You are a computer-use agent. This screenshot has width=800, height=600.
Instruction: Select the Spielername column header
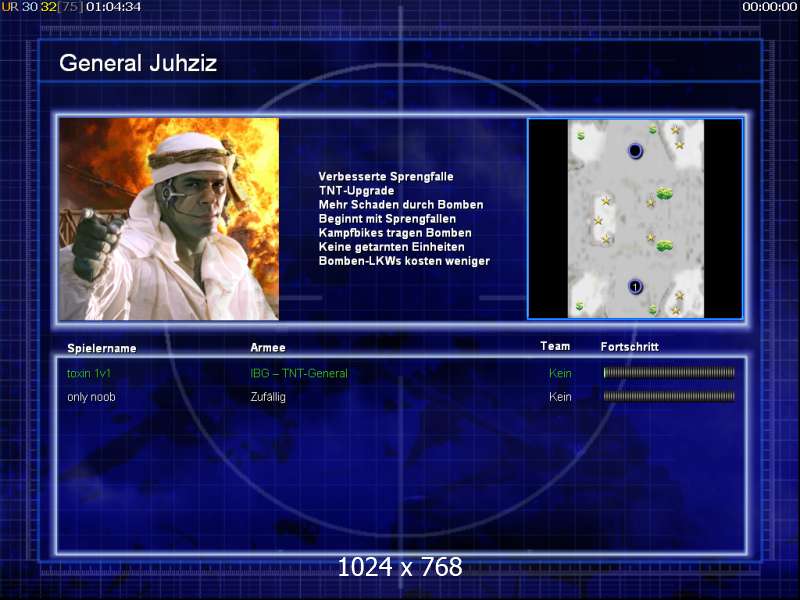(x=102, y=348)
